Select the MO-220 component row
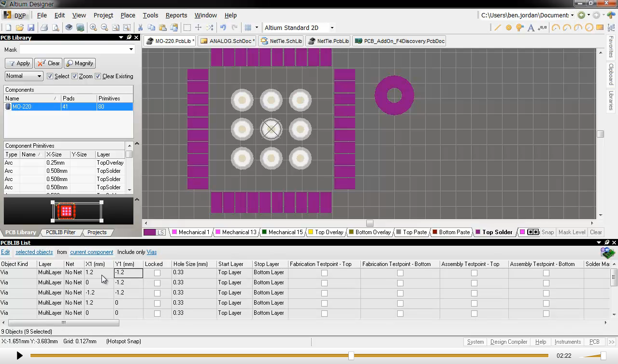Image resolution: width=618 pixels, height=364 pixels. [68, 107]
